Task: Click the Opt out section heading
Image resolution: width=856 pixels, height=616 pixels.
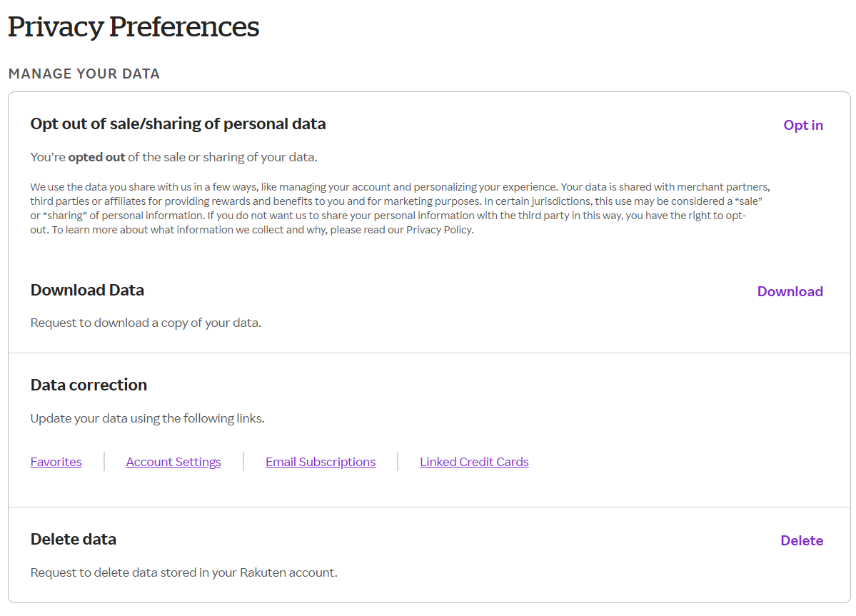Action: 178,123
